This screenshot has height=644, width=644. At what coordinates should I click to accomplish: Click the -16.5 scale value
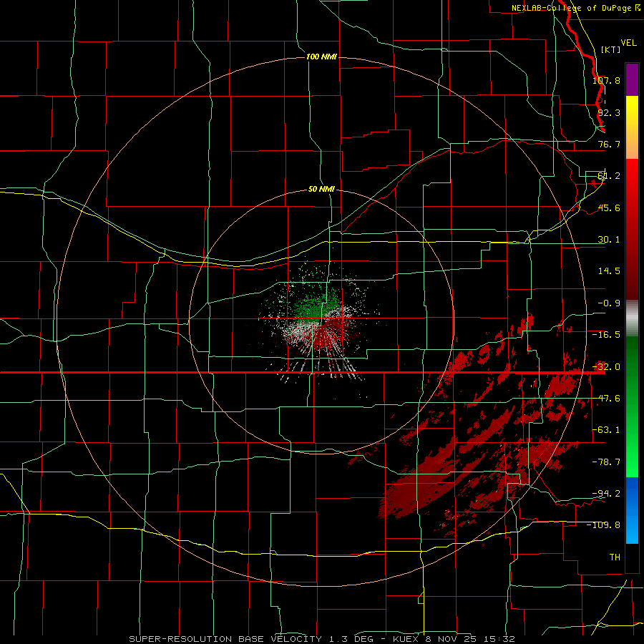(x=606, y=334)
